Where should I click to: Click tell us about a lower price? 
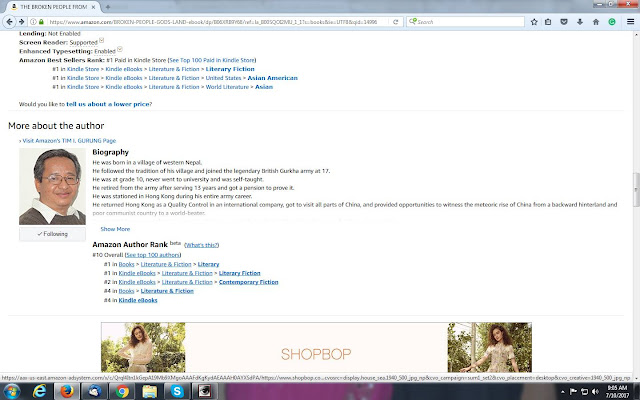click(108, 104)
